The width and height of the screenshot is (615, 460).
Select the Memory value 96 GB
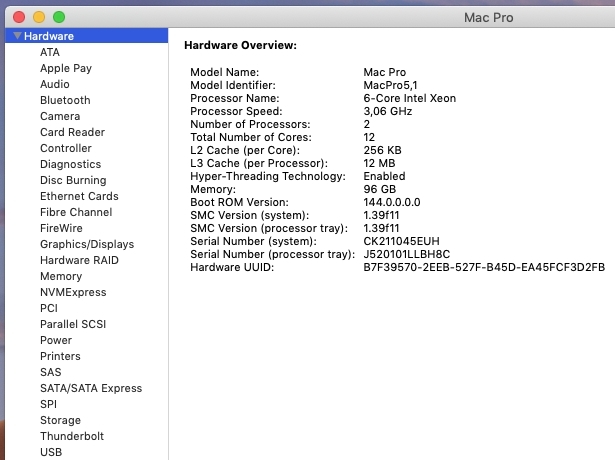380,189
